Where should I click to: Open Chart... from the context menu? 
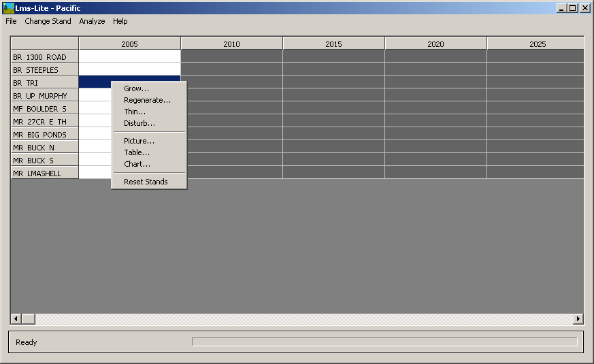click(x=137, y=164)
